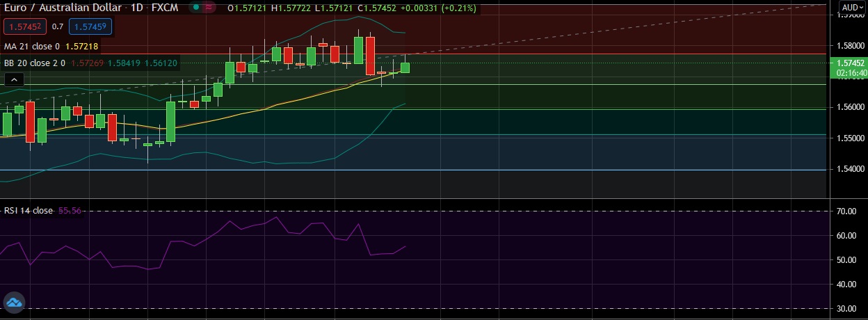Collapse the indicator legend with the chevron
Screen dimensions: 868x320
13,80
